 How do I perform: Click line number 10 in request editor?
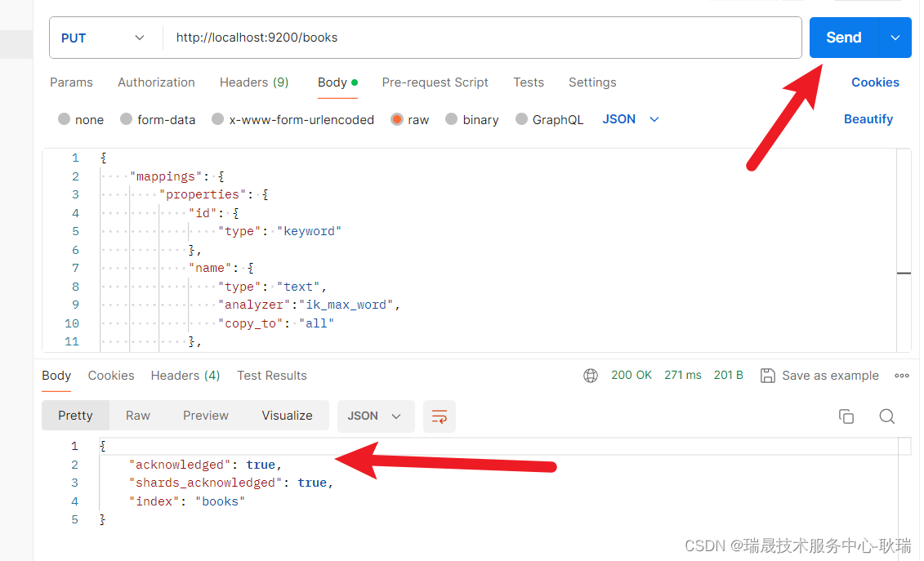72,323
